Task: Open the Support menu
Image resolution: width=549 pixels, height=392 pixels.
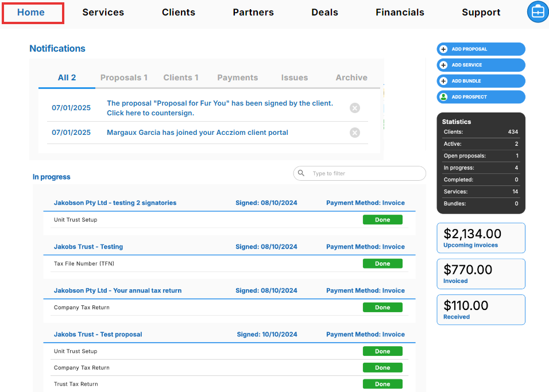Action: pyautogui.click(x=481, y=12)
